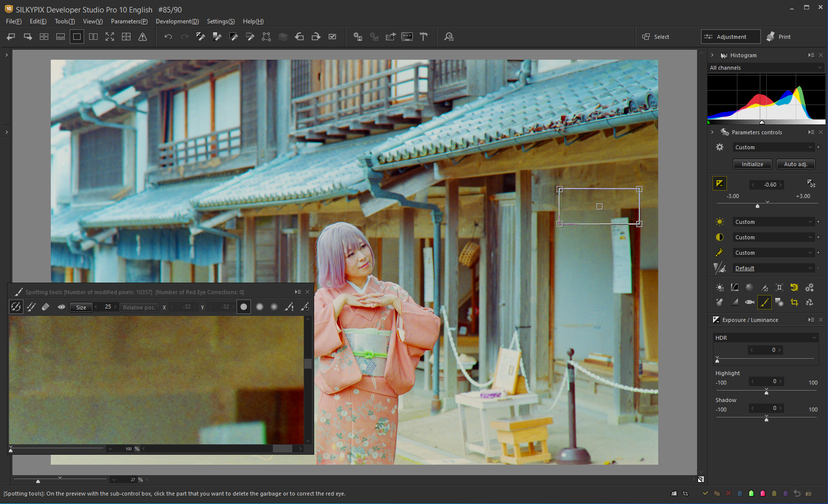Open the crop trimming tool
Screen dimensions: 828x504
point(794,302)
